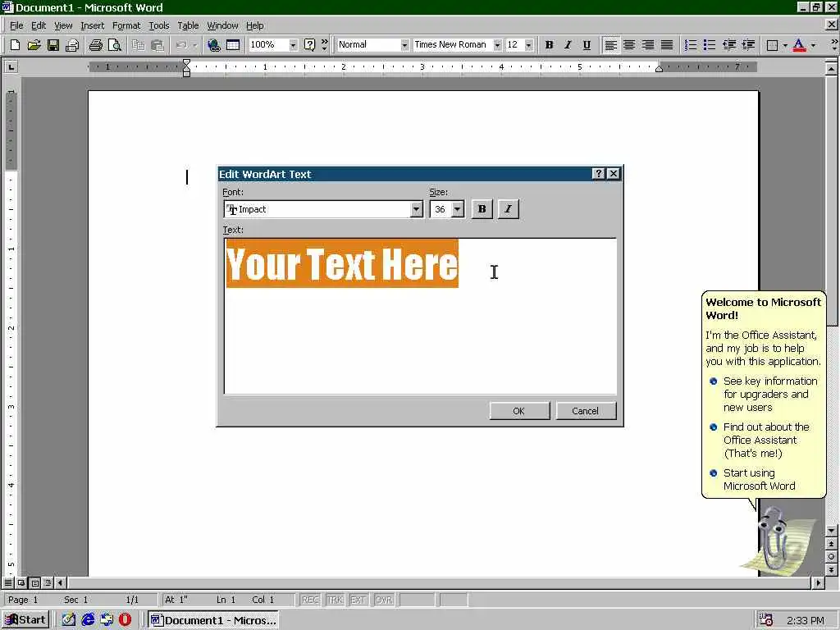Toggle the EXT selection indicator

pos(358,600)
